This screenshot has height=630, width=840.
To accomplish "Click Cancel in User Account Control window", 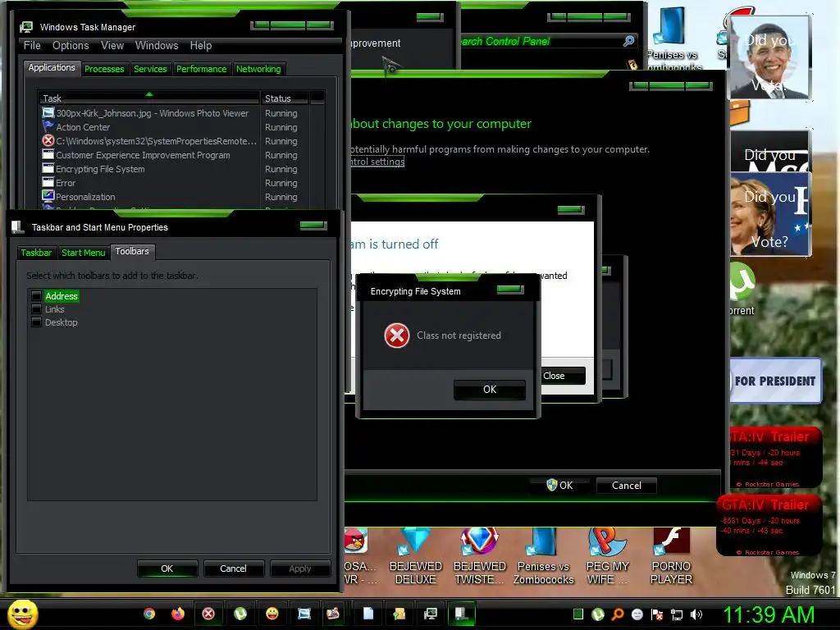I will tap(626, 486).
